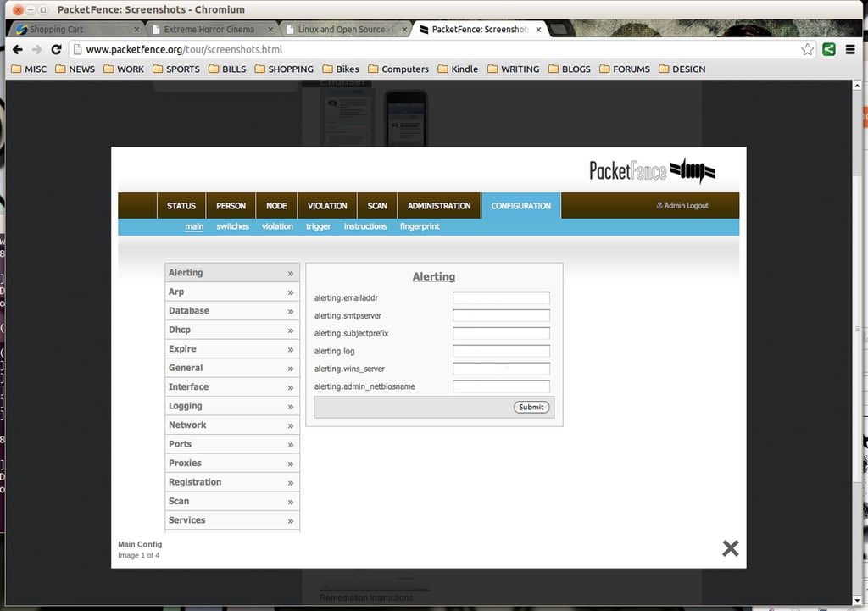Image resolution: width=868 pixels, height=611 pixels.
Task: Select the STATUS menu item
Action: [x=181, y=206]
